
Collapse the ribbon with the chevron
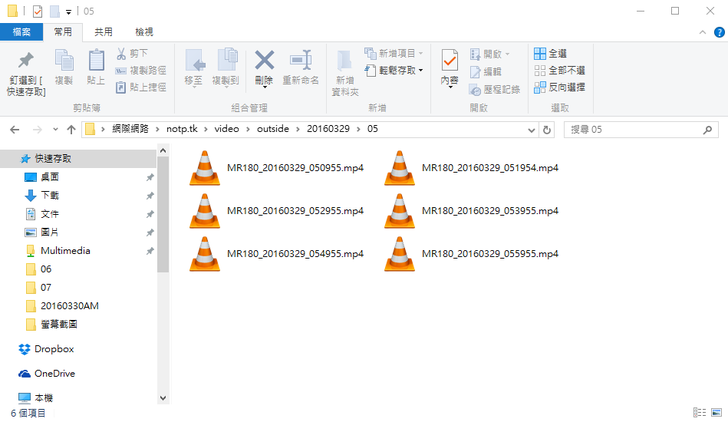click(x=702, y=32)
